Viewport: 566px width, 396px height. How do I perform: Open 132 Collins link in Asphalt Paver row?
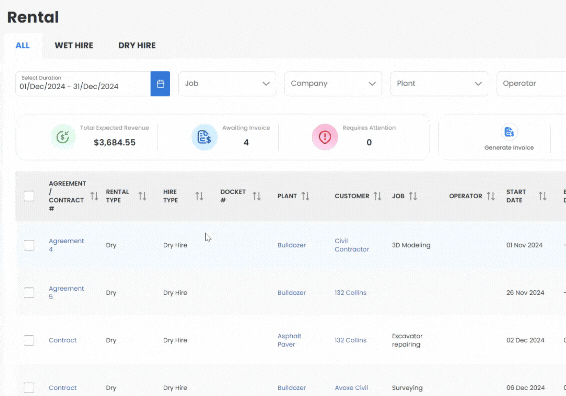[x=351, y=340]
